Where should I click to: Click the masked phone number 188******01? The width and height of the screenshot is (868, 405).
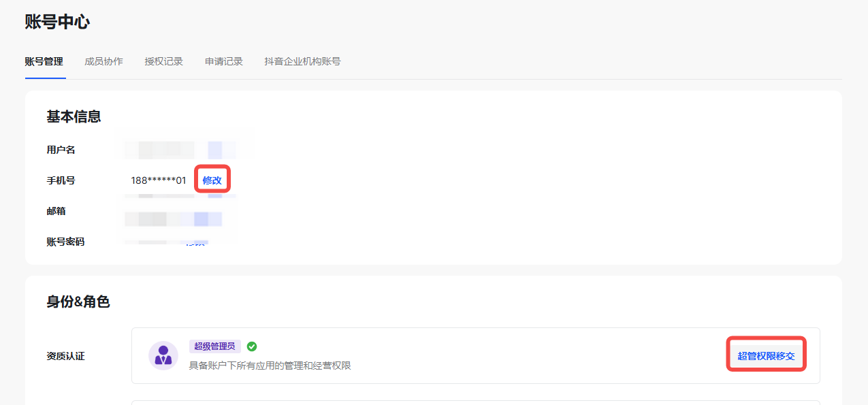click(x=159, y=180)
